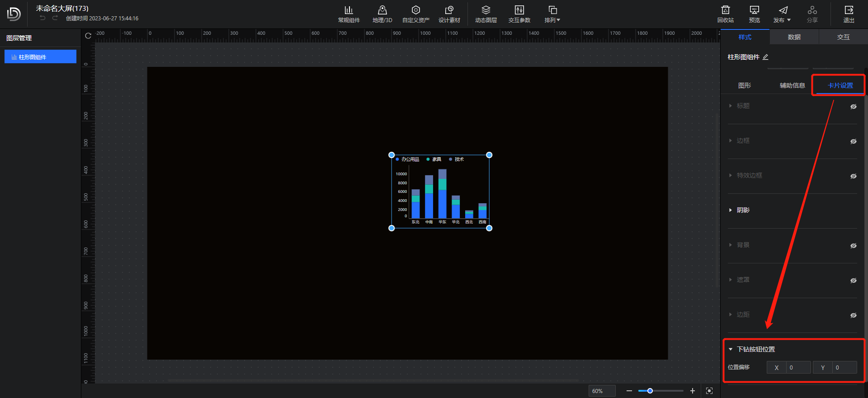The image size is (868, 398).
Task: Open the 地理/3D map components icon
Action: [382, 10]
